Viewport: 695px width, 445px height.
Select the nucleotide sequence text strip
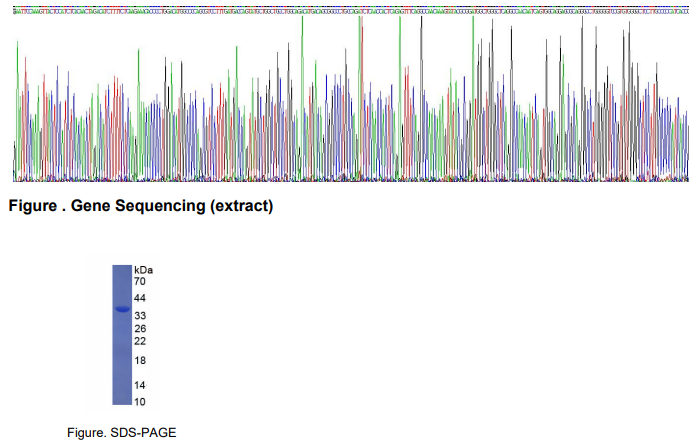[x=350, y=9]
